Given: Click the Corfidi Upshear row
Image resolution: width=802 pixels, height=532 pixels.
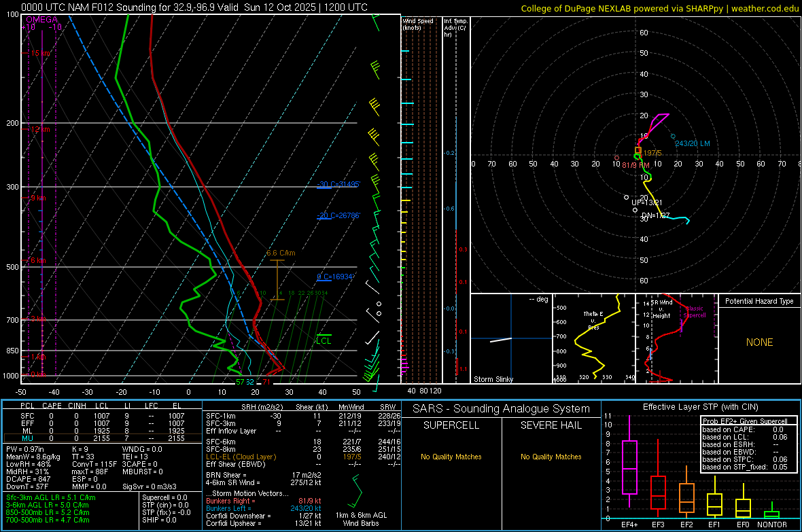Looking at the screenshot, I should click(264, 523).
